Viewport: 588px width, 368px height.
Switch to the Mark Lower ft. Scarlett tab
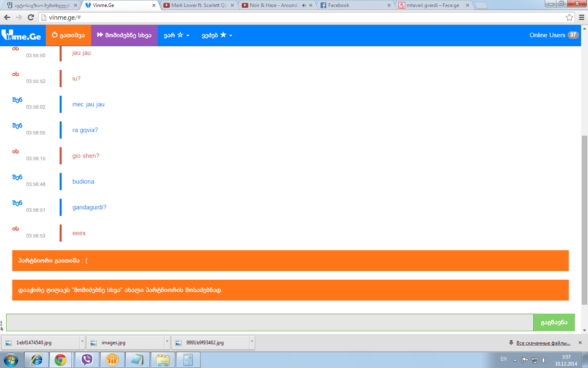198,5
